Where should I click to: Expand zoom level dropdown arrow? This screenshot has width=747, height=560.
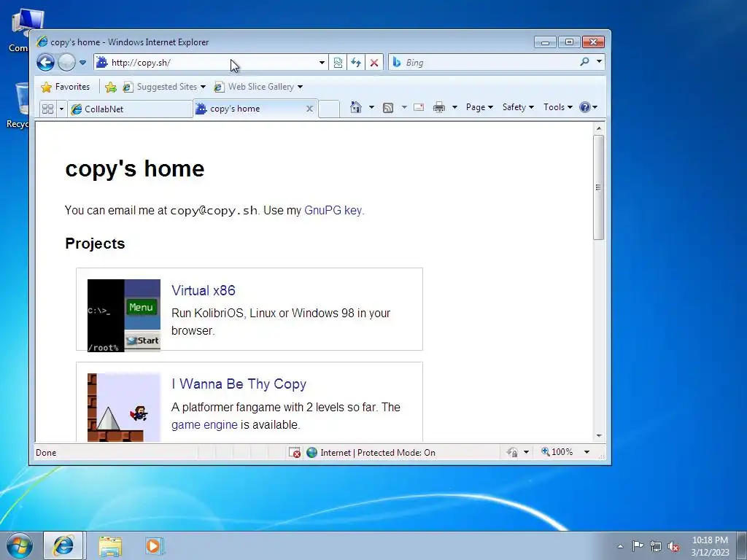pyautogui.click(x=587, y=452)
